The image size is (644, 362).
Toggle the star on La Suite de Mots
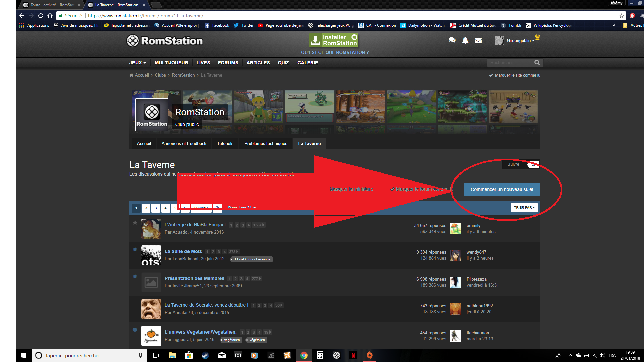(135, 249)
